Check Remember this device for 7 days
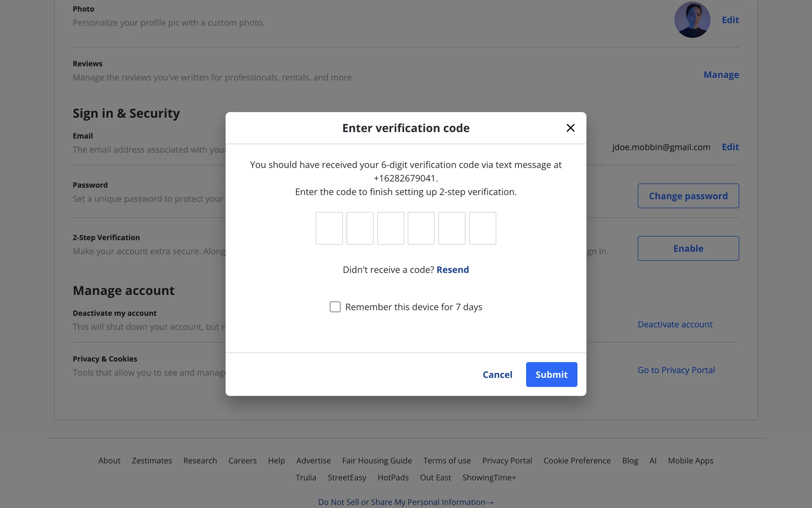This screenshot has height=508, width=812. coord(335,307)
